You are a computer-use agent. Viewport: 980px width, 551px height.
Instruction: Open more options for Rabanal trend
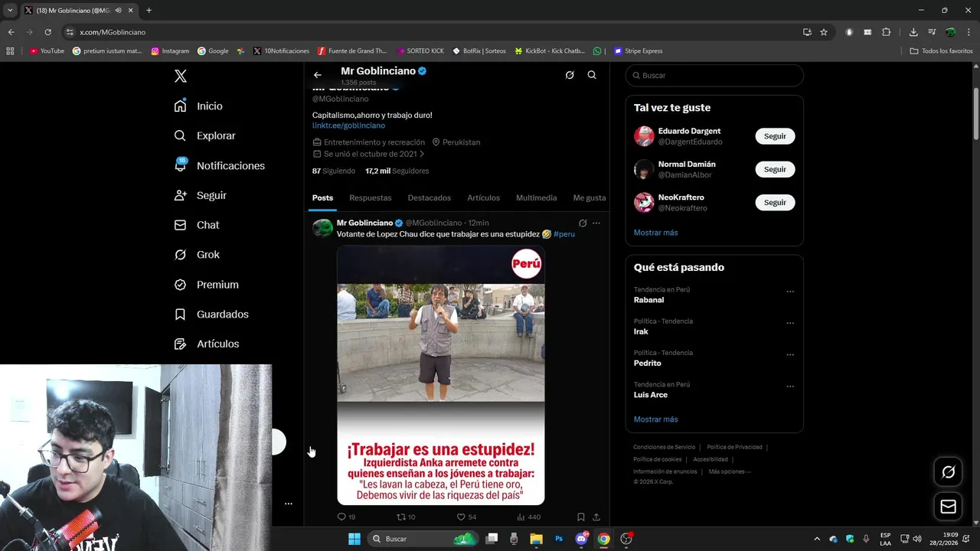790,292
